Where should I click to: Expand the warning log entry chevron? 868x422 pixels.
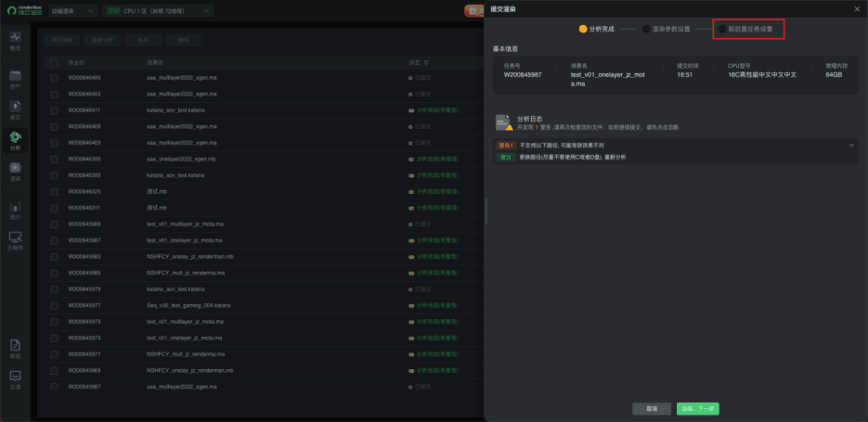click(850, 146)
